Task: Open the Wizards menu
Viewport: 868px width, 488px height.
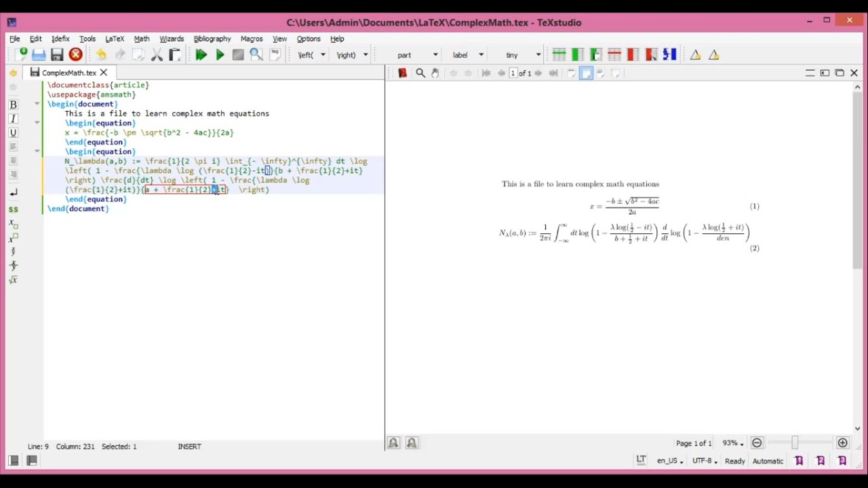Action: tap(172, 39)
